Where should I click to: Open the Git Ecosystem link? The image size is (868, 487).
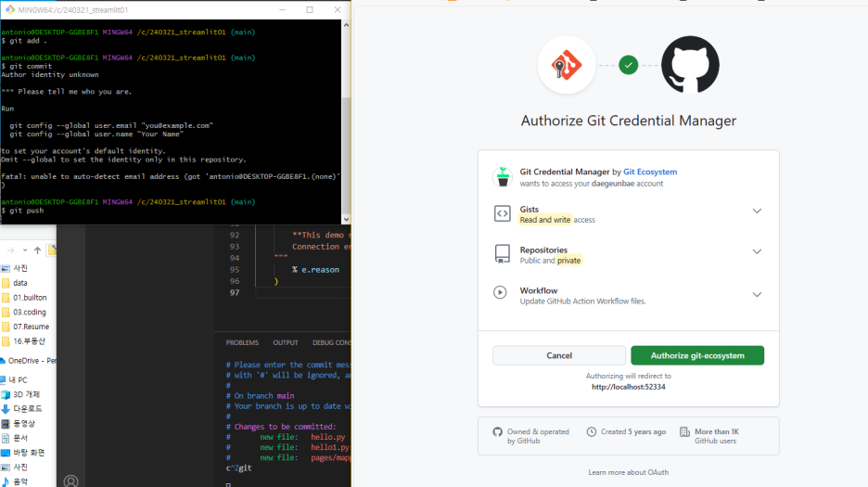pyautogui.click(x=650, y=172)
